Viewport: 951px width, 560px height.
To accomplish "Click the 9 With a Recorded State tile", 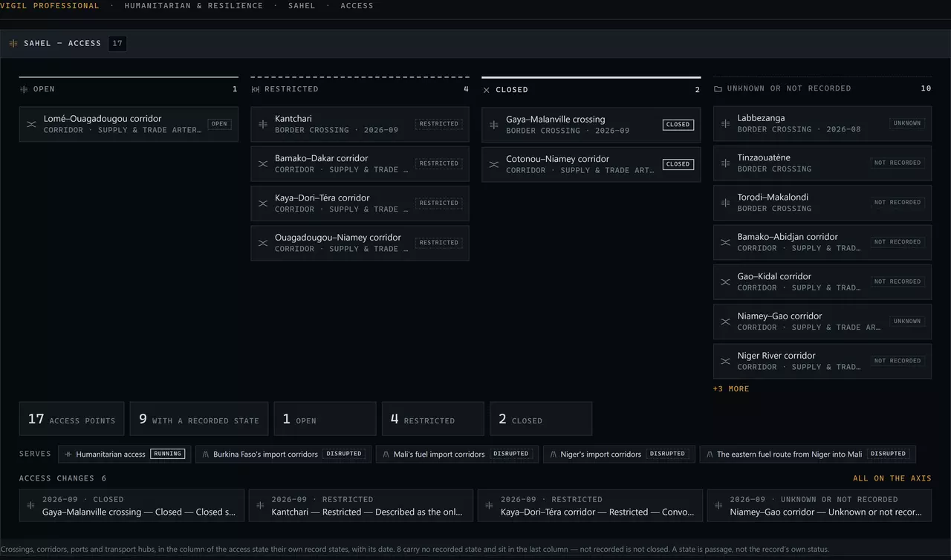I will point(199,419).
